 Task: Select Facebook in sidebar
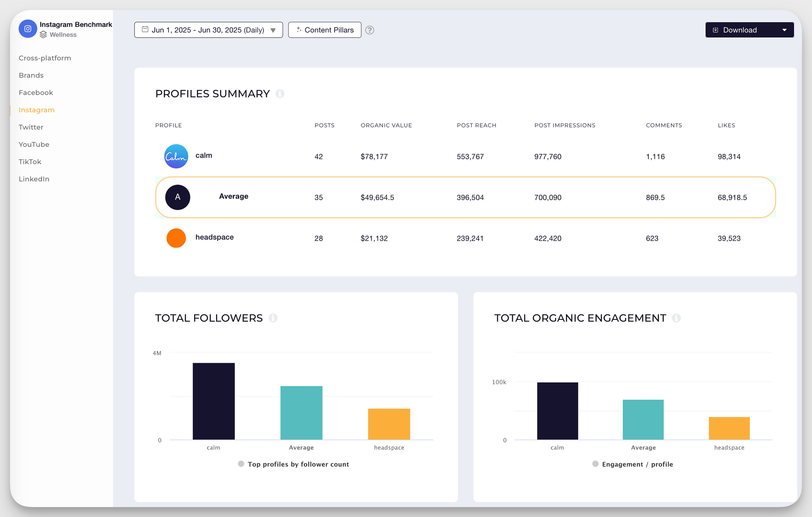36,93
